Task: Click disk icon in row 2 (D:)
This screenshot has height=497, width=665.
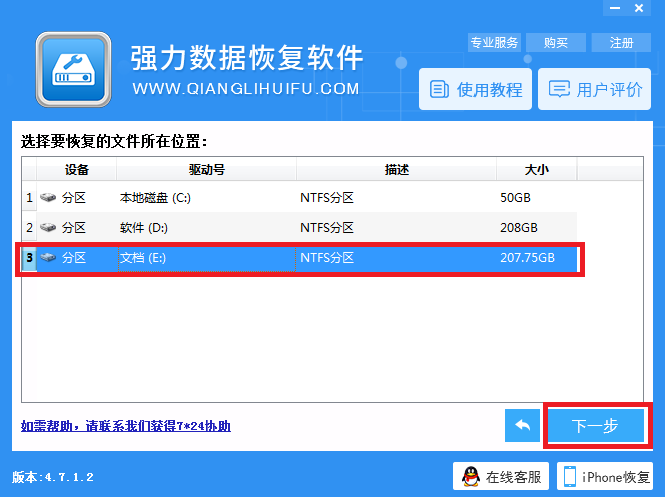Action: coord(48,227)
